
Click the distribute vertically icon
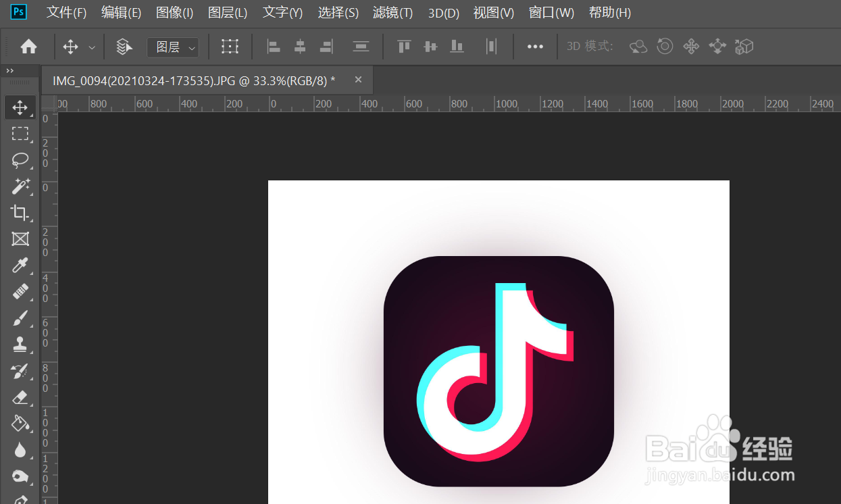pos(361,47)
